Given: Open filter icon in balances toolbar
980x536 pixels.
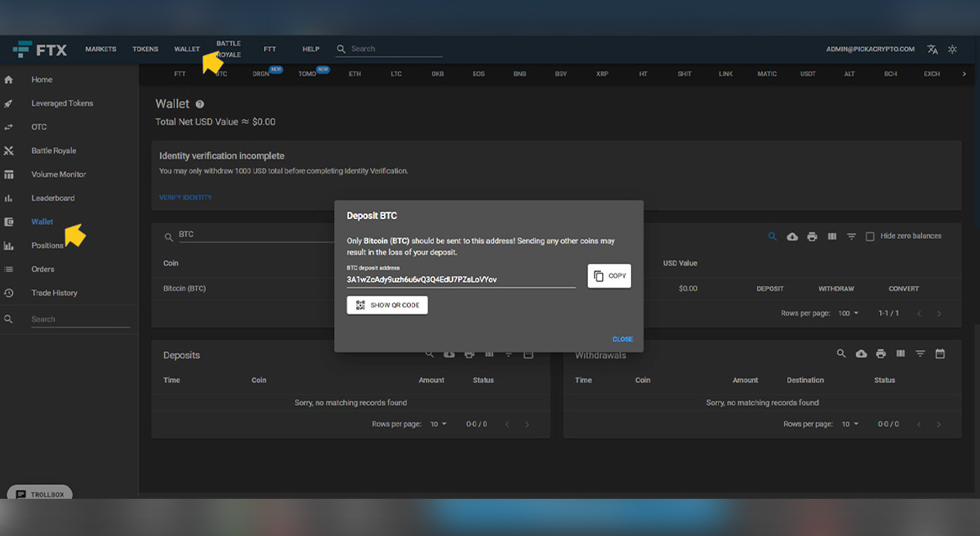Looking at the screenshot, I should point(852,236).
